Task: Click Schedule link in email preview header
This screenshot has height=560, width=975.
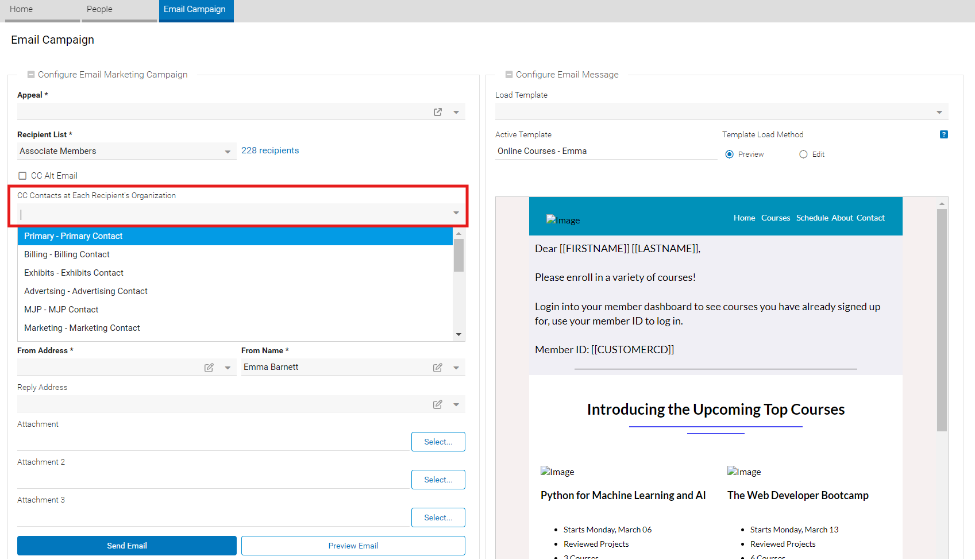Action: tap(812, 218)
